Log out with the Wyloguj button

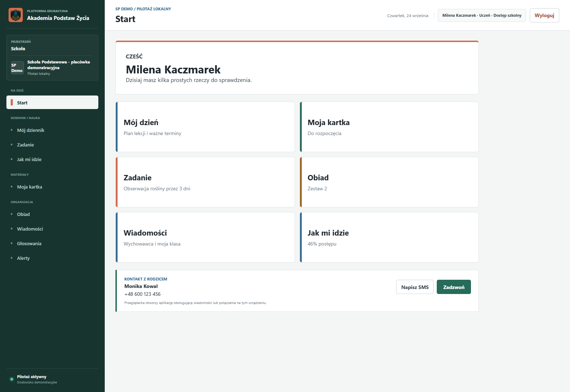pyautogui.click(x=544, y=15)
